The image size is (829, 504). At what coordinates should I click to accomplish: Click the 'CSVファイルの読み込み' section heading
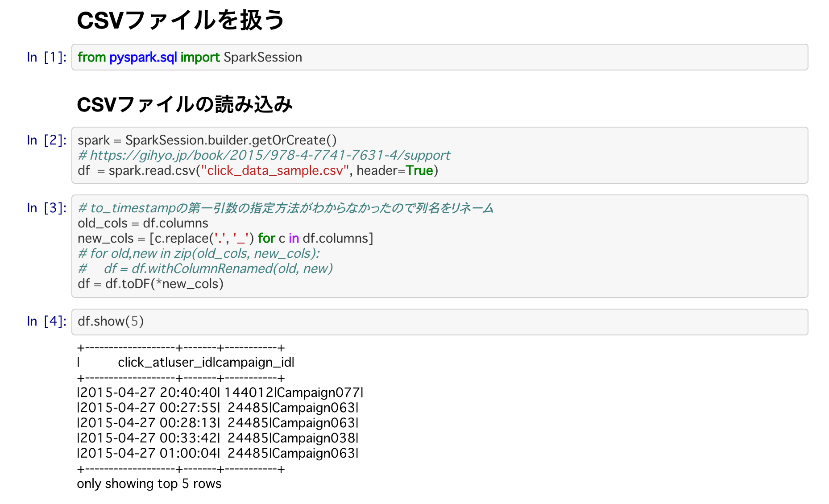click(185, 103)
